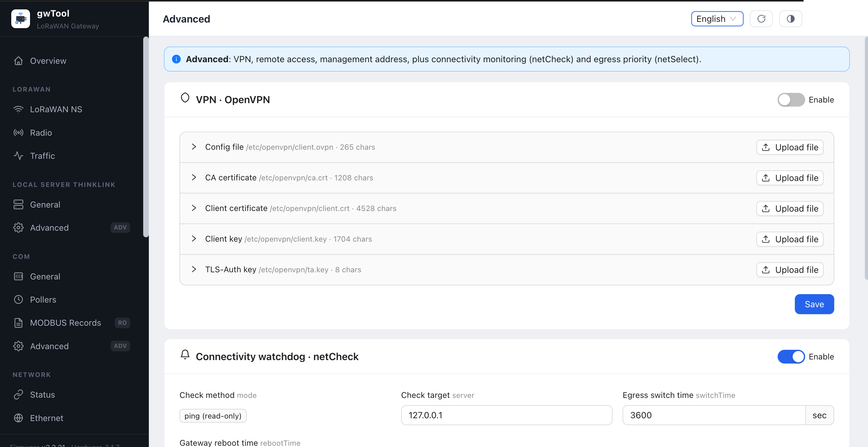This screenshot has height=447, width=868.
Task: Click Upload file for TLS-Auth key
Action: (x=790, y=270)
